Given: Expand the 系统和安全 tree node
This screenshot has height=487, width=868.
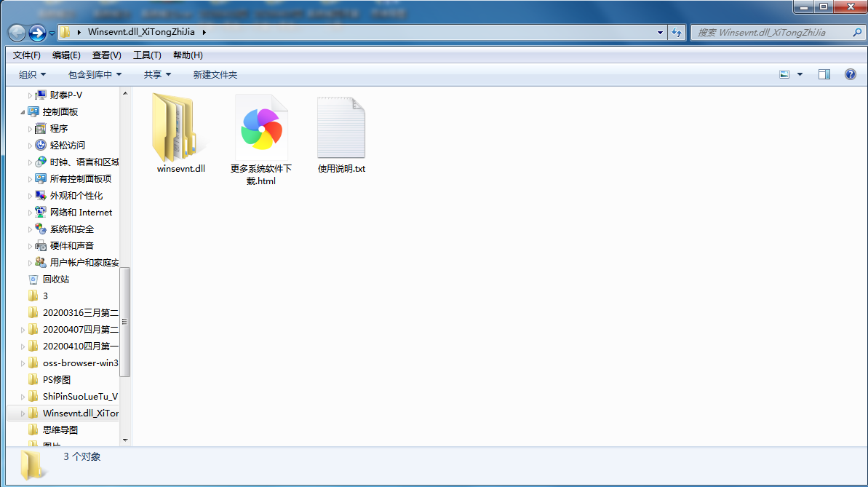Looking at the screenshot, I should (x=30, y=229).
